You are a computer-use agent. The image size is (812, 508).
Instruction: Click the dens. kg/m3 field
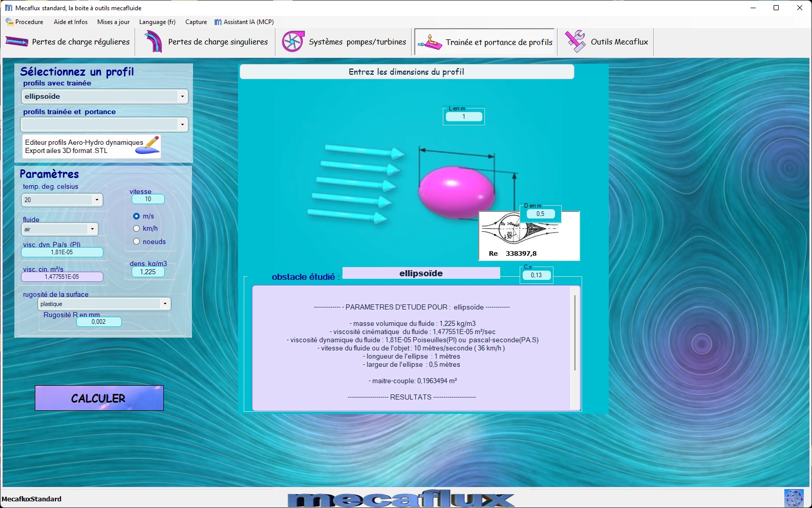148,272
